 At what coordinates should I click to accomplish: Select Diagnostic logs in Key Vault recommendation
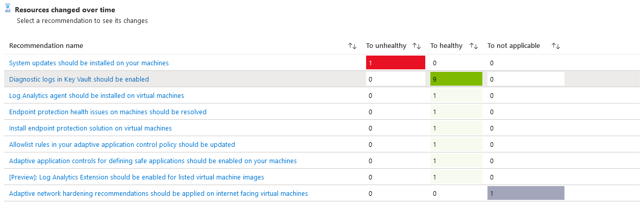79,80
